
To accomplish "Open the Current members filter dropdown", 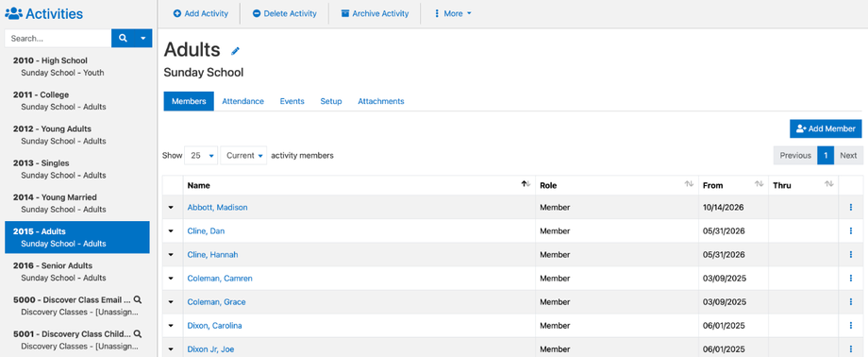I will (243, 156).
